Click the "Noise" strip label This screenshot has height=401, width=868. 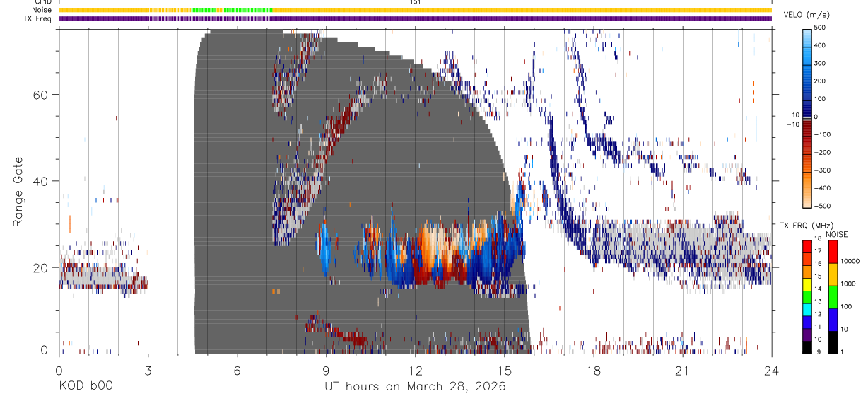pyautogui.click(x=42, y=10)
